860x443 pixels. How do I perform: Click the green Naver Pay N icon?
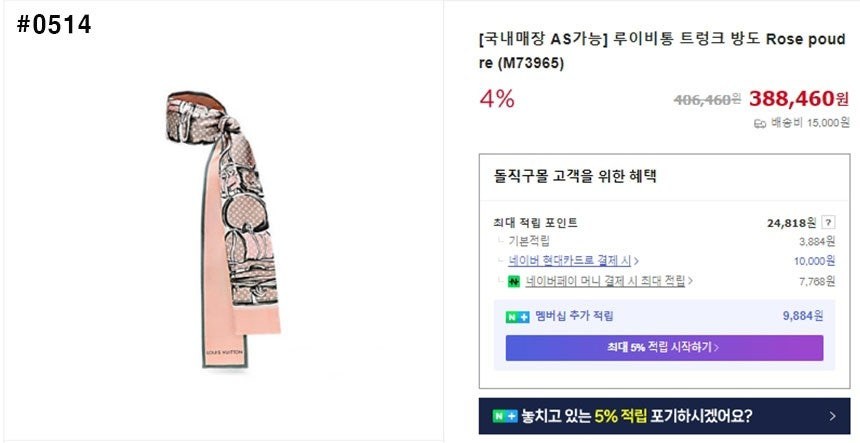click(515, 282)
